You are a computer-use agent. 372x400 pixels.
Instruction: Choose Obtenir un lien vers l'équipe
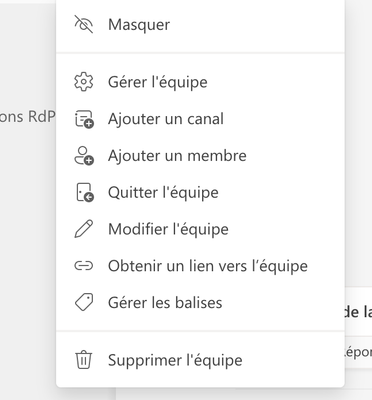pos(200,266)
